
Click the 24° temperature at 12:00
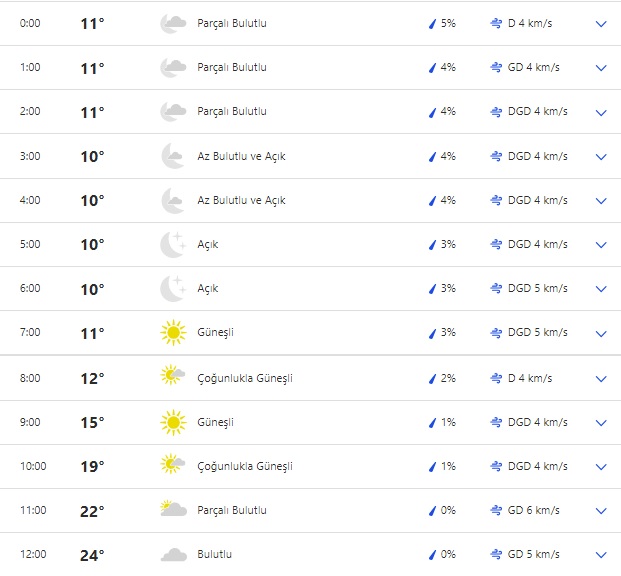pos(92,555)
